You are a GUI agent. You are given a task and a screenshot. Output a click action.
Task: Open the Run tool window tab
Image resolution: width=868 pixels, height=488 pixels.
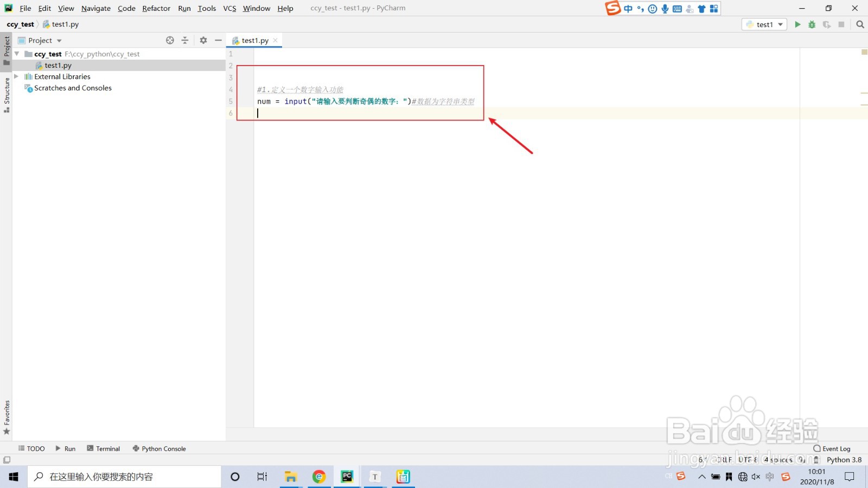point(66,448)
